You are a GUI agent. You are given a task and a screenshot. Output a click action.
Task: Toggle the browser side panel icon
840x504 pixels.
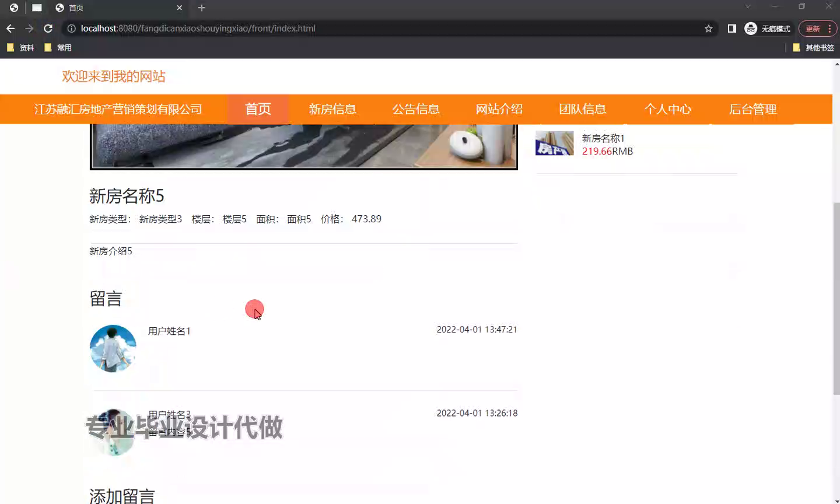pos(731,29)
